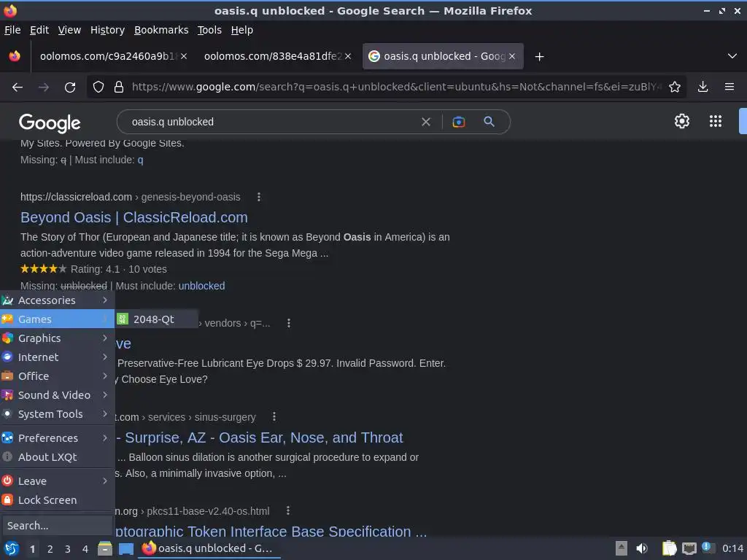Image resolution: width=747 pixels, height=560 pixels.
Task: Open the Token Interface Base Specification result
Action: 271,531
